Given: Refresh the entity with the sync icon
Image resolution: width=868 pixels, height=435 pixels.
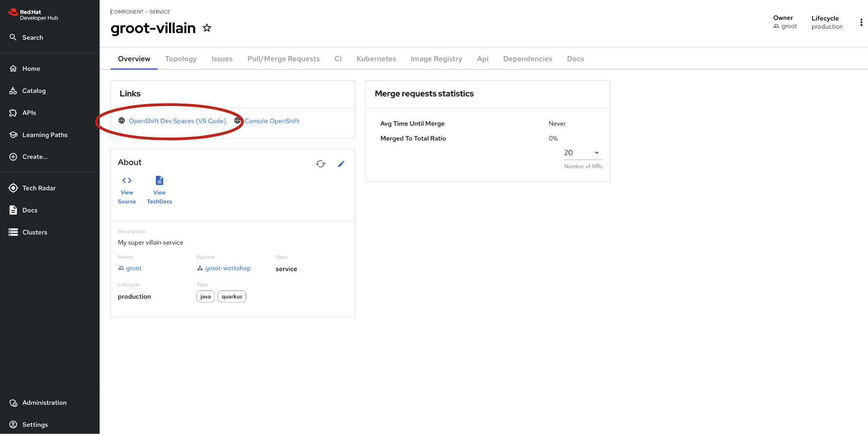Looking at the screenshot, I should (321, 164).
